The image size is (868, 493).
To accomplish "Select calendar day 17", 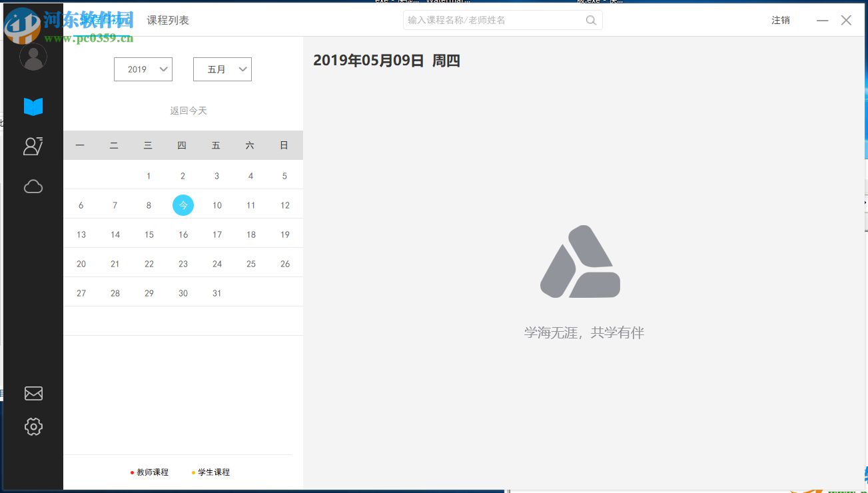I will click(217, 235).
